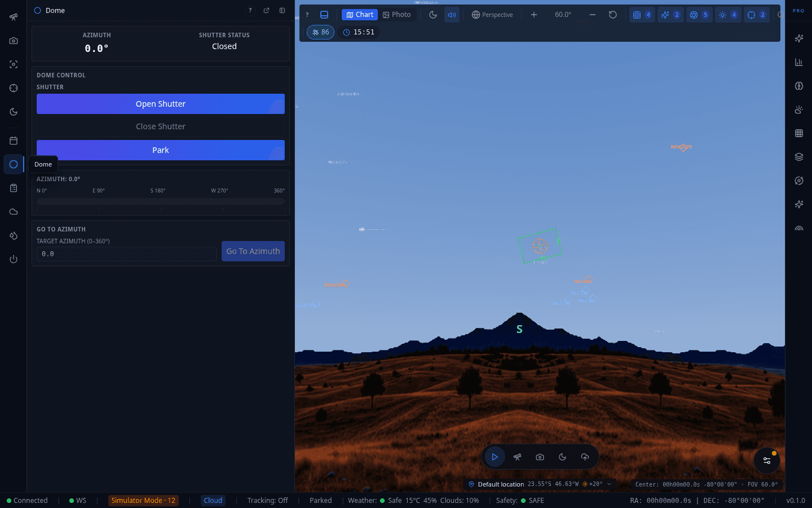Click the power icon in left sidebar

point(14,259)
